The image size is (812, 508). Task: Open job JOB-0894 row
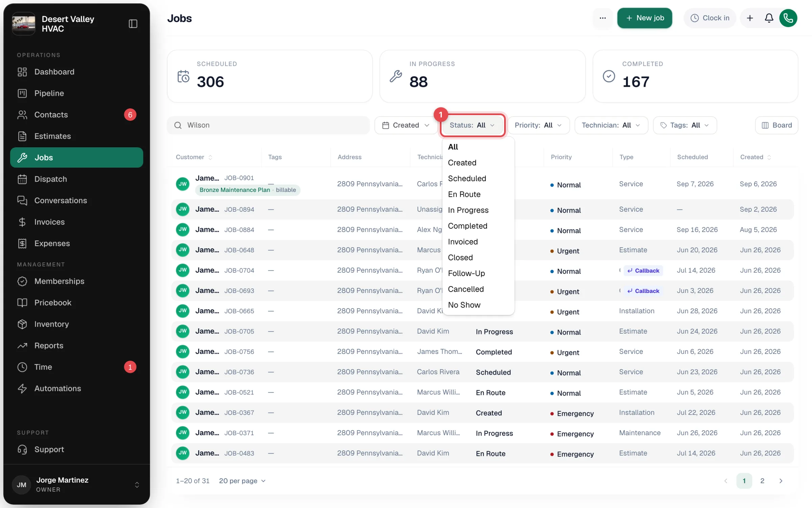[x=482, y=210]
